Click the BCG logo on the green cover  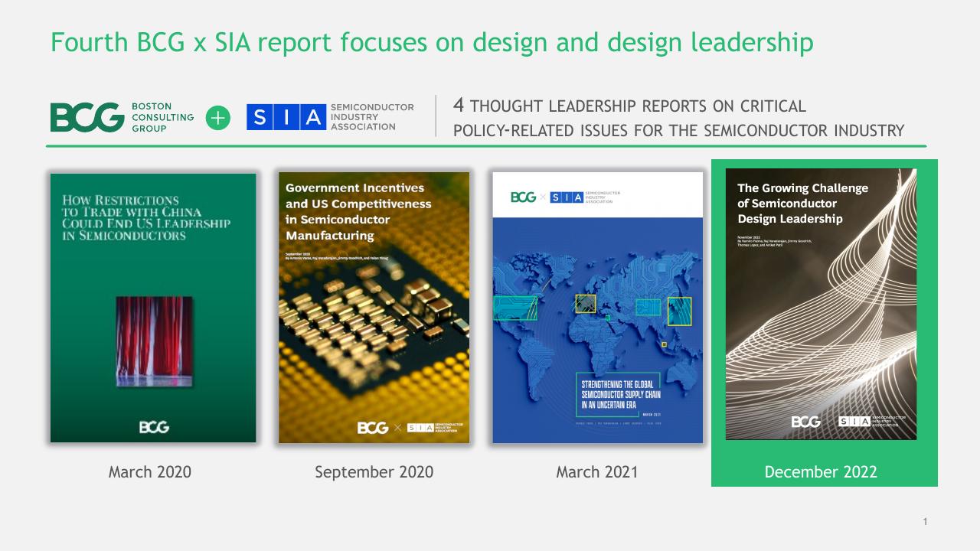click(154, 427)
